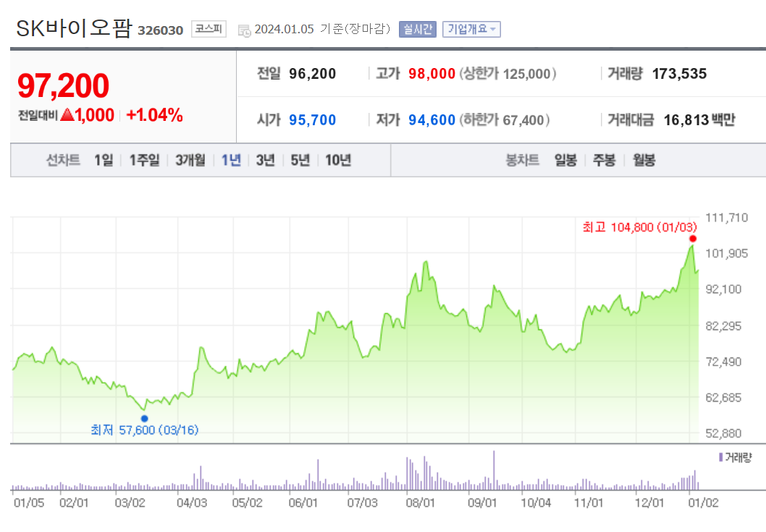The width and height of the screenshot is (766, 532).
Task: Switch to 주봉 candlestick chart
Action: (604, 160)
